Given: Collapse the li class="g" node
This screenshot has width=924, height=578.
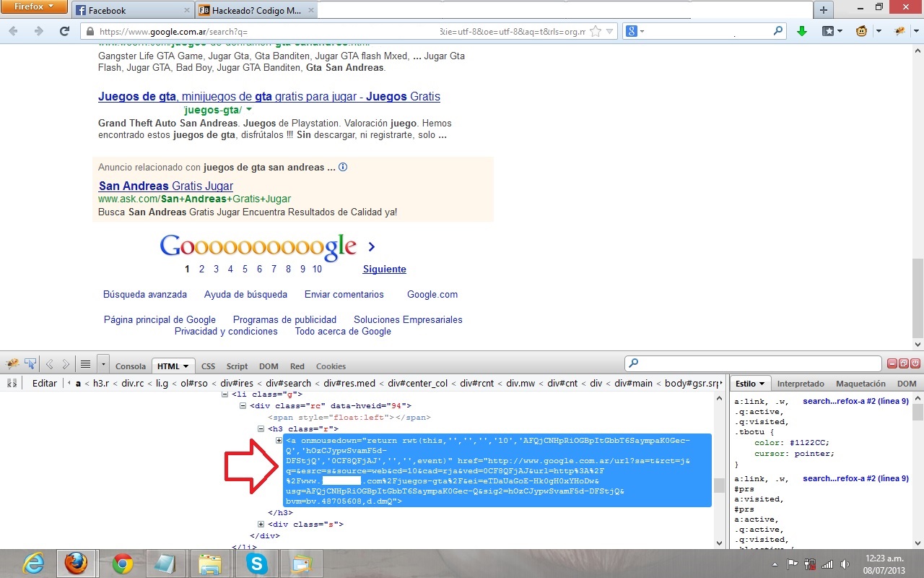Looking at the screenshot, I should click(226, 394).
